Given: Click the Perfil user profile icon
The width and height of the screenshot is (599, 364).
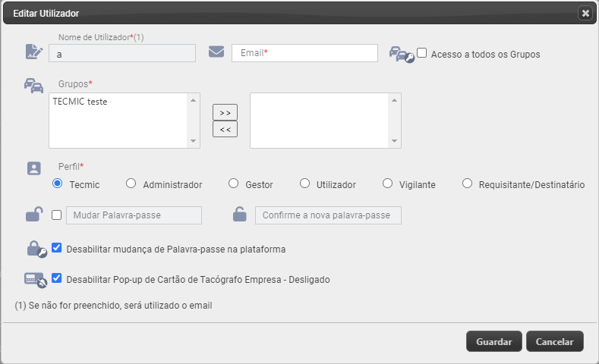Looking at the screenshot, I should click(34, 168).
